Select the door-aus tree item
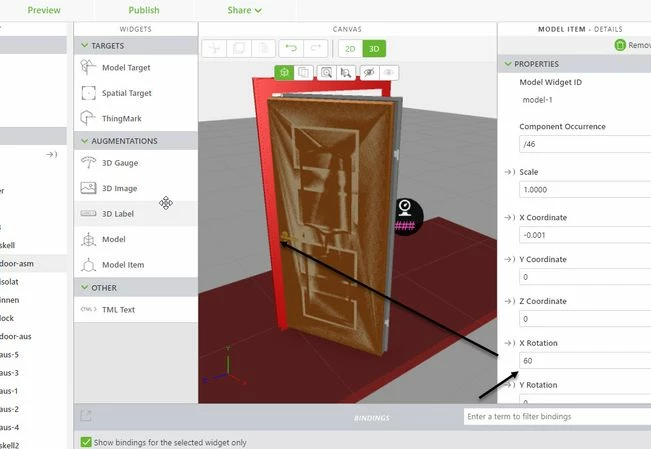This screenshot has width=651, height=449. (x=15, y=336)
